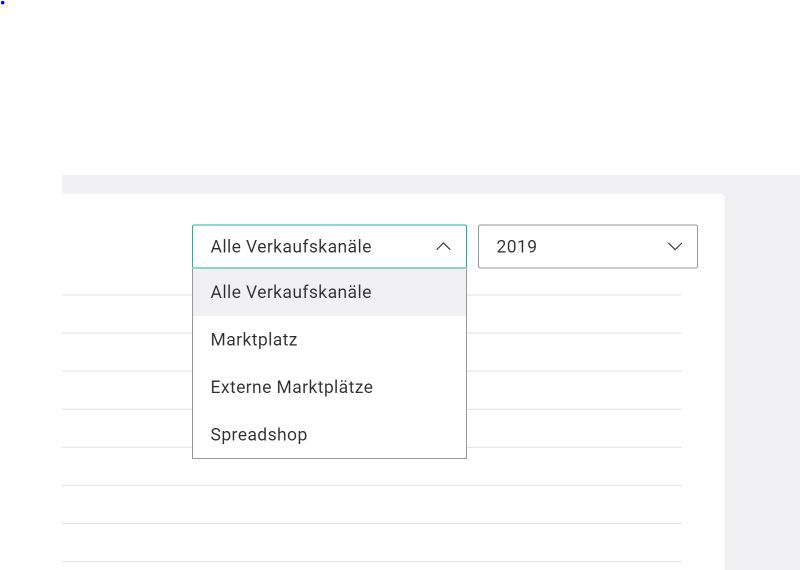
Task: Show only Externe Marktplätze sales
Action: pos(291,387)
